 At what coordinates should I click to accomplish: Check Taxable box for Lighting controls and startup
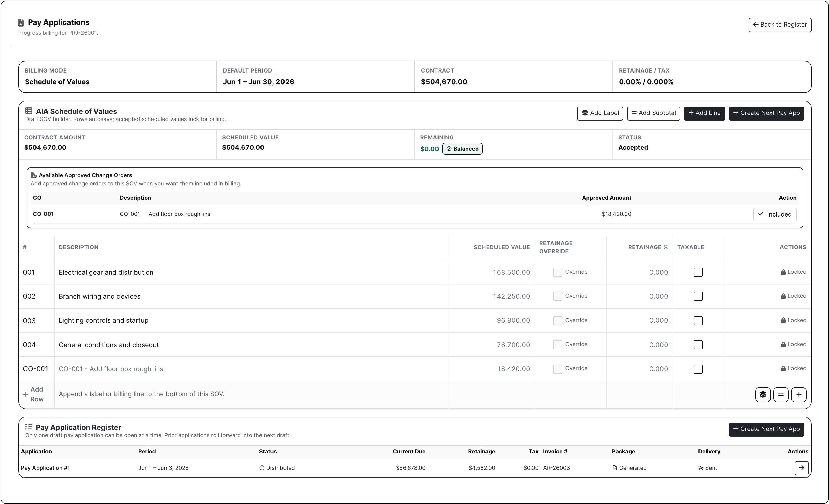point(698,321)
